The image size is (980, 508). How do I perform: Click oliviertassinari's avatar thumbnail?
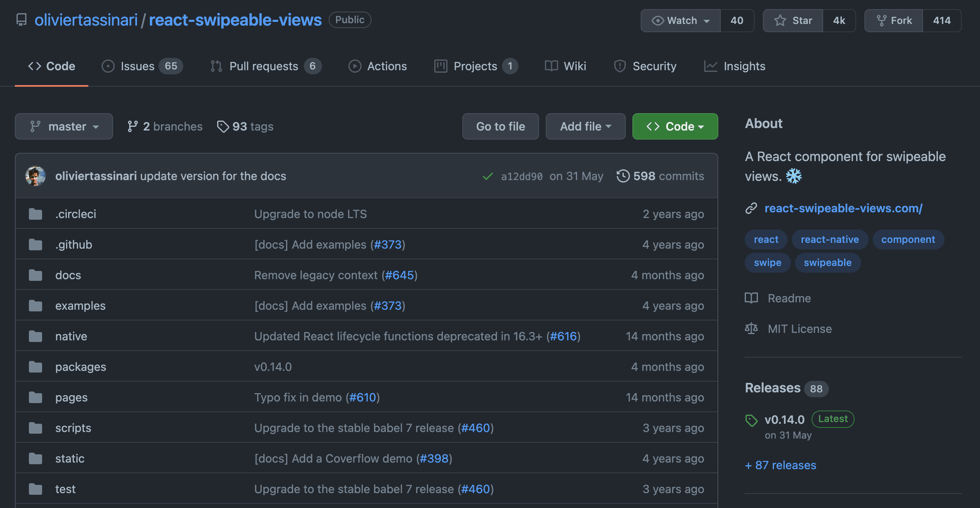tap(36, 176)
